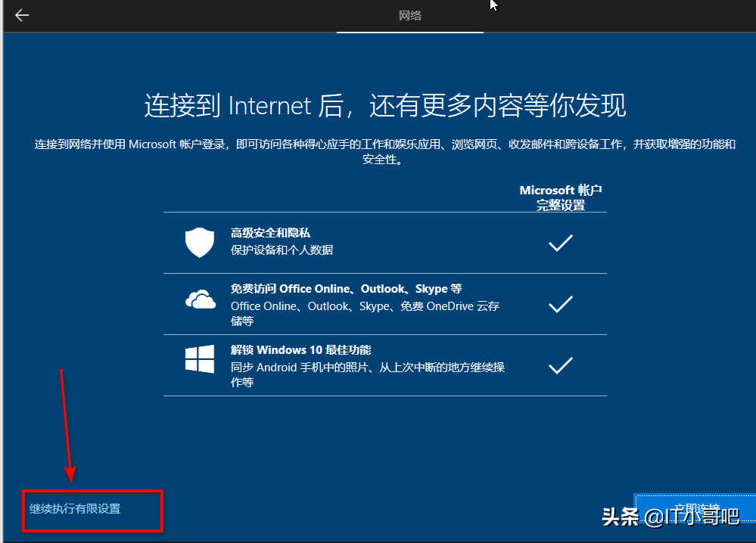Click the shield icon beside 高级安全和隐私
Screen dimensions: 756x543
pos(199,240)
